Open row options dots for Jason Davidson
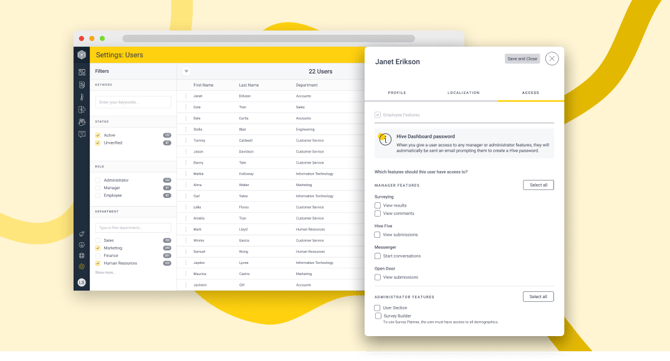The width and height of the screenshot is (670, 361). 186,152
